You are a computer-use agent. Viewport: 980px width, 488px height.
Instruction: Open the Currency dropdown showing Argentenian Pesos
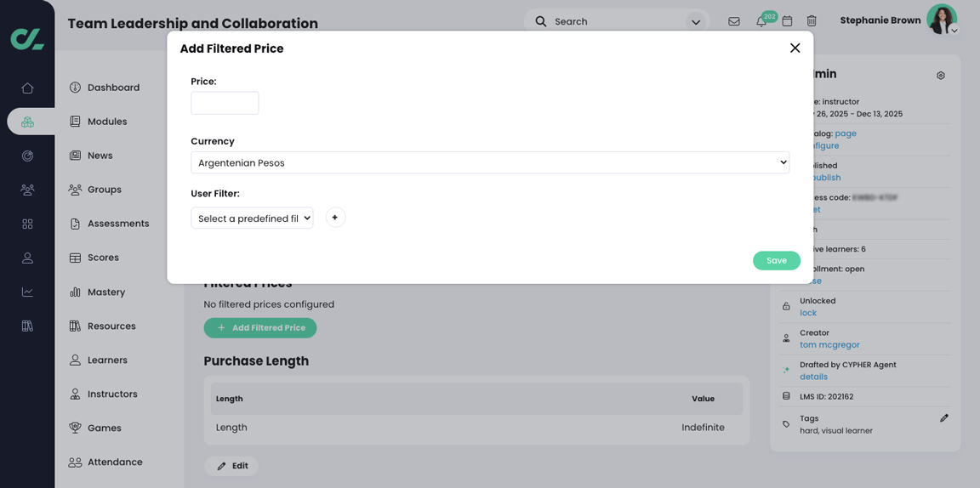click(x=490, y=162)
